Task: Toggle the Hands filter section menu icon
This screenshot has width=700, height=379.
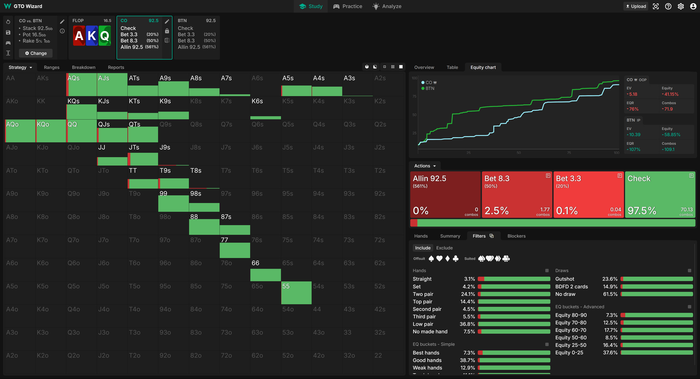Action: (x=547, y=271)
